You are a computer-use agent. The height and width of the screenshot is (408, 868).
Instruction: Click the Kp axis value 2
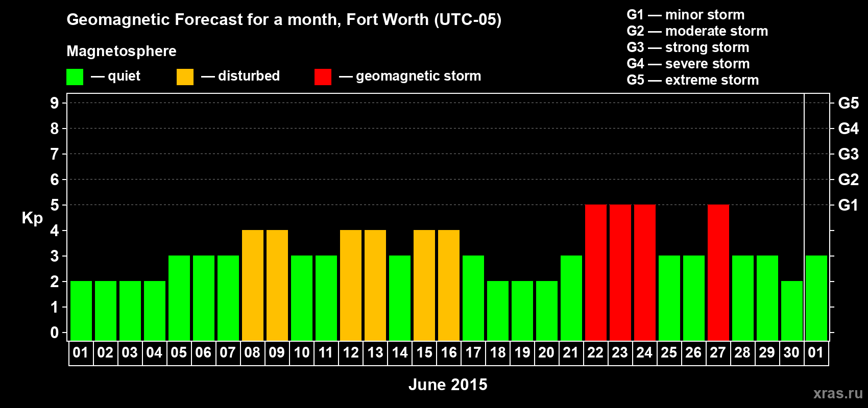pos(55,282)
